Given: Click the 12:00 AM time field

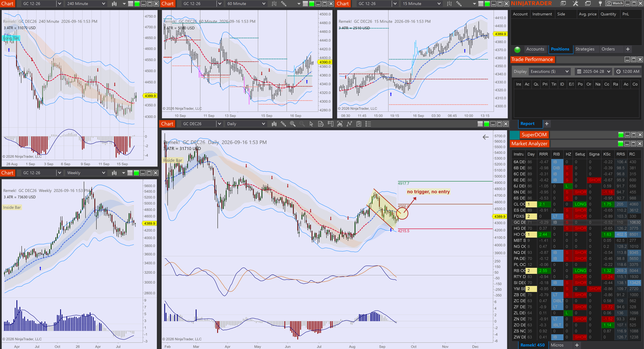Looking at the screenshot, I should 628,72.
